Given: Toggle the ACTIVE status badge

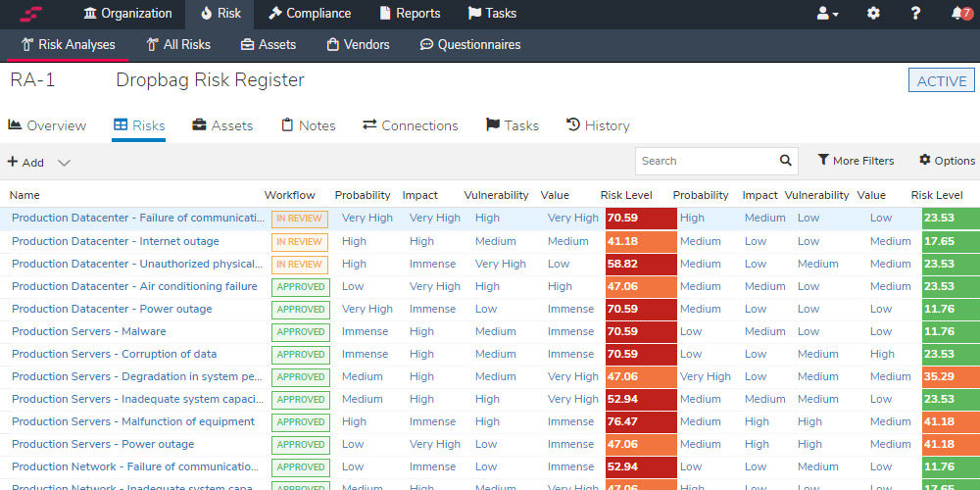Looking at the screenshot, I should tap(941, 81).
